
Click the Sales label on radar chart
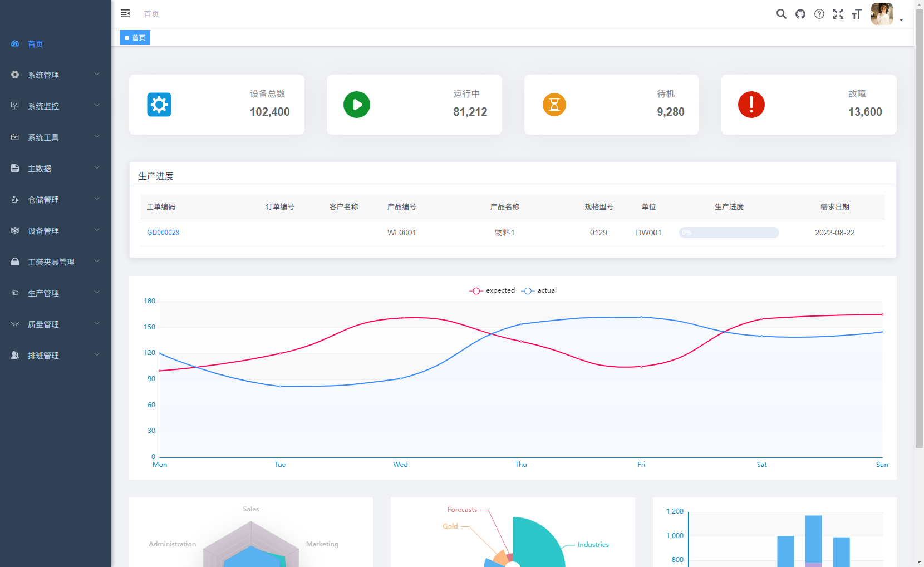(x=251, y=509)
